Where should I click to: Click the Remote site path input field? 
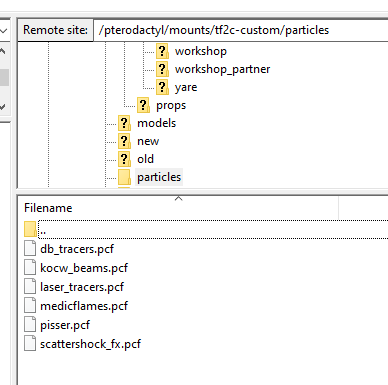(x=241, y=30)
